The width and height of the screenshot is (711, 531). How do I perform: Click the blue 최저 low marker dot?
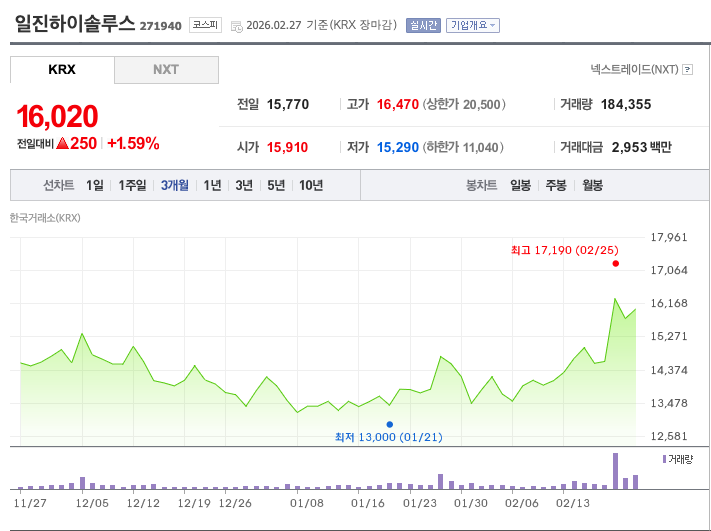390,424
